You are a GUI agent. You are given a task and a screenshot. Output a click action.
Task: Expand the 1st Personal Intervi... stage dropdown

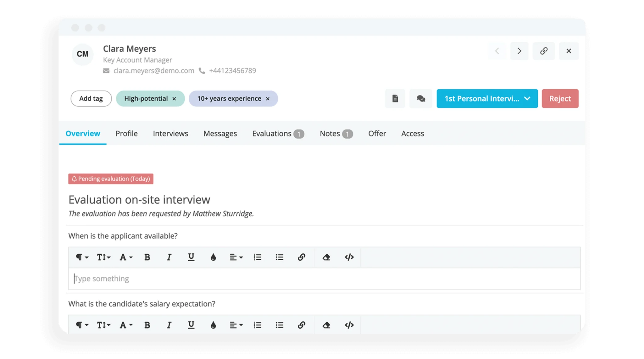527,98
